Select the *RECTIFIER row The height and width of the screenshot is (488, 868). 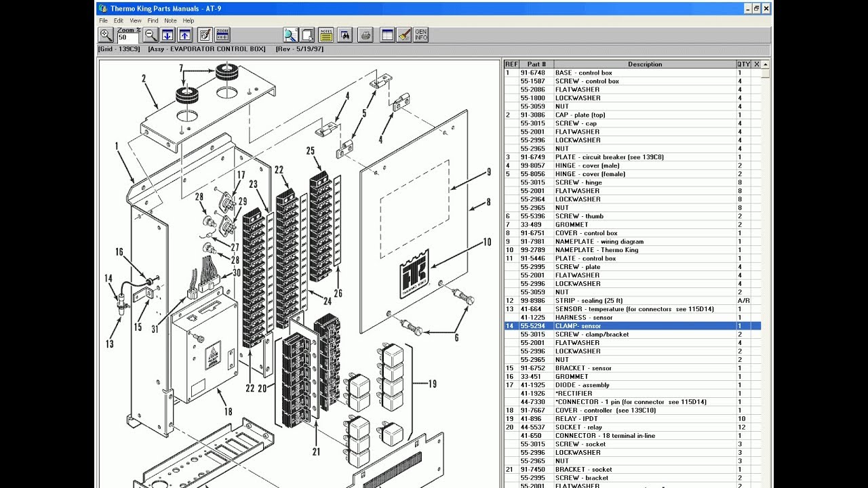[x=633, y=393]
